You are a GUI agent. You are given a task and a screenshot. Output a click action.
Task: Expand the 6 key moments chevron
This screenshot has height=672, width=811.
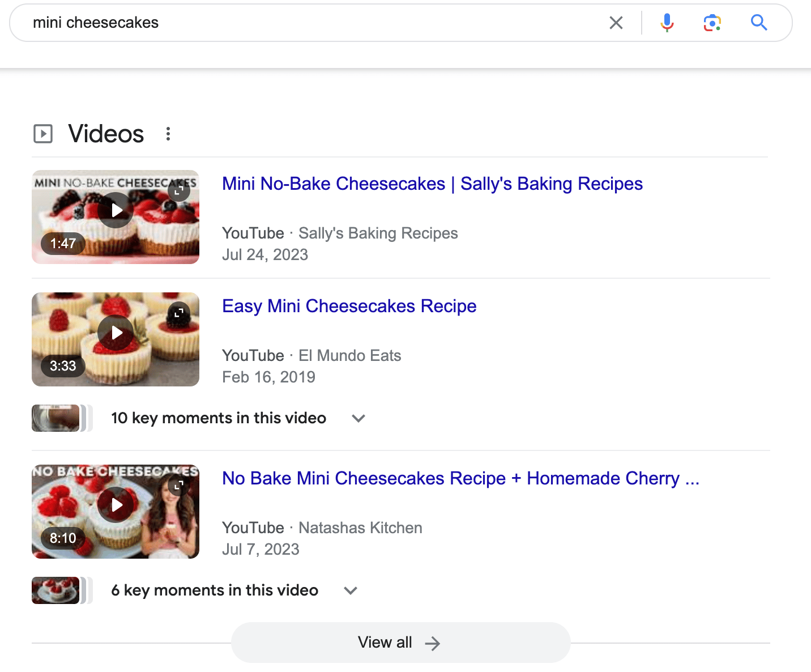coord(351,590)
